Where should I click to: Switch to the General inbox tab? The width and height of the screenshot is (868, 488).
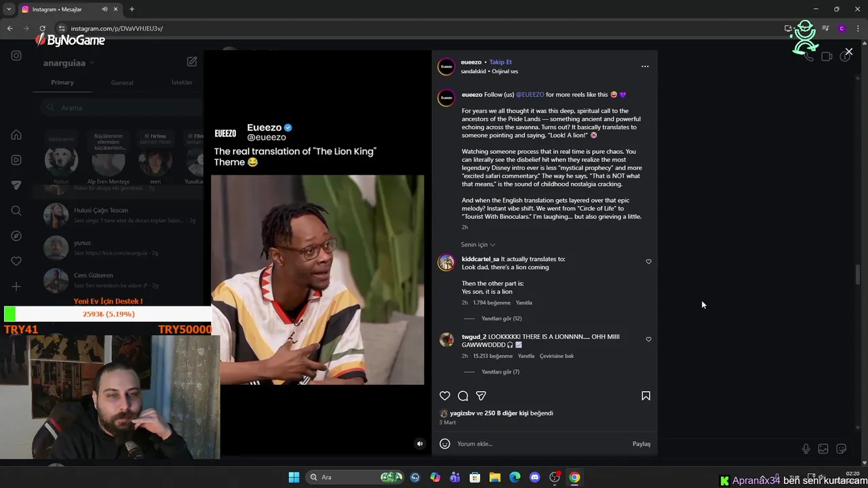pyautogui.click(x=122, y=83)
